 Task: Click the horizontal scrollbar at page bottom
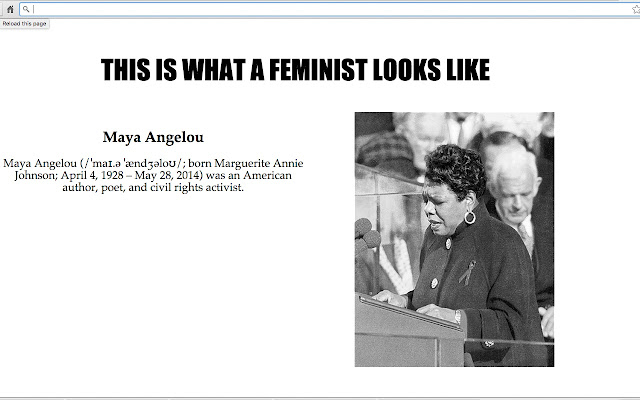[x=320, y=398]
